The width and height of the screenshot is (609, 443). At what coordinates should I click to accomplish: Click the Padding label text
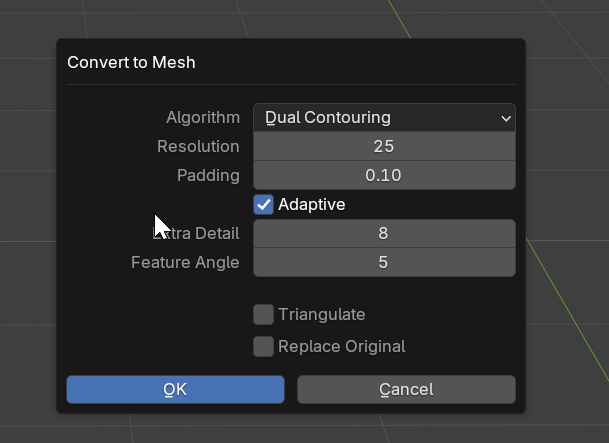pos(208,175)
